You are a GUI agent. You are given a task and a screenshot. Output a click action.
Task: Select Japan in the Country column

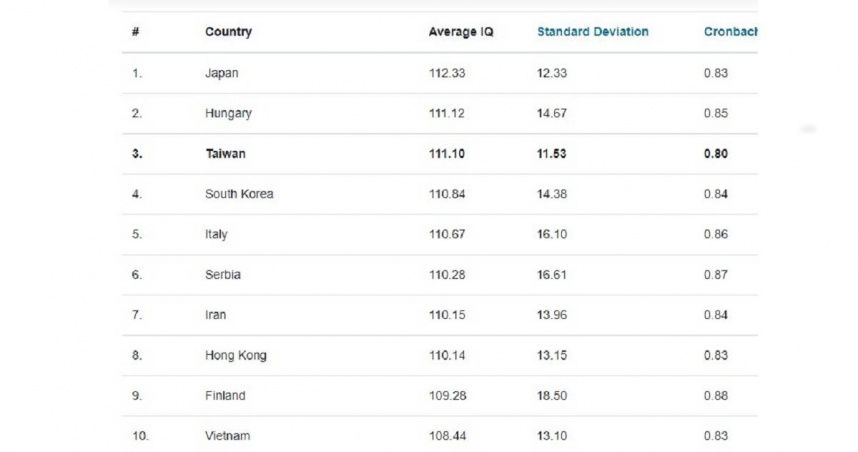click(x=221, y=73)
